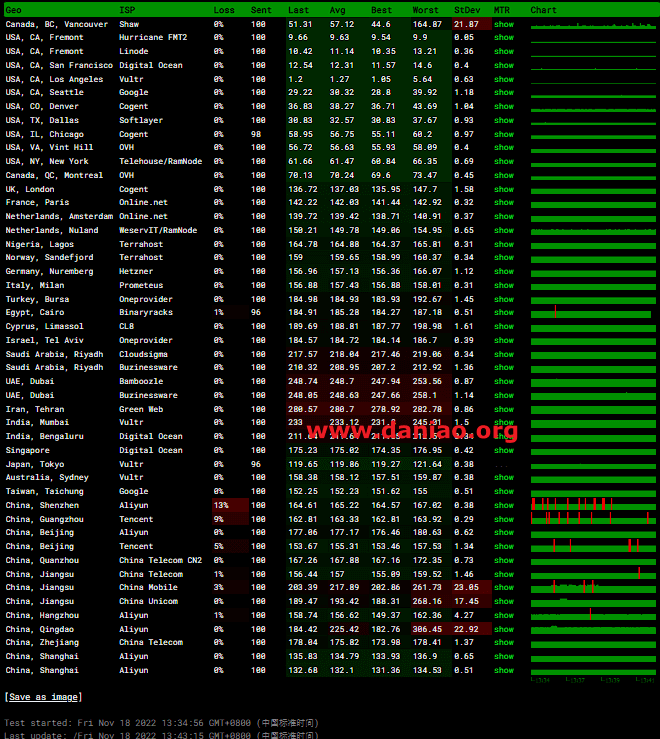Image resolution: width=660 pixels, height=739 pixels.
Task: Select StDev value 21.87 in Vancouver row
Action: coord(471,25)
